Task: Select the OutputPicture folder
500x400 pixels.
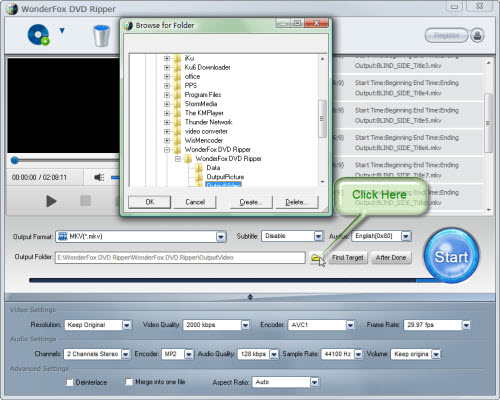Action: [x=225, y=177]
